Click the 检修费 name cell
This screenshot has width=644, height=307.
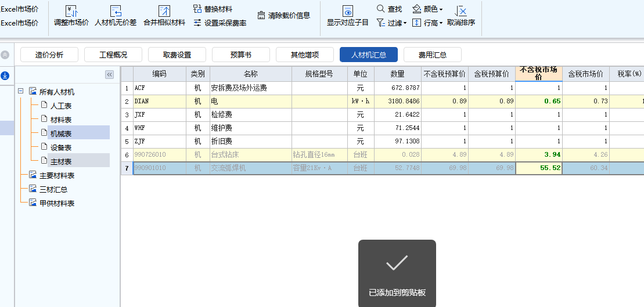point(251,115)
